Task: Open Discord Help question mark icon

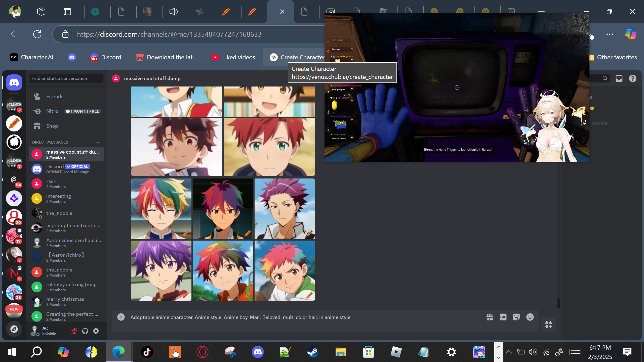Action: (633, 78)
